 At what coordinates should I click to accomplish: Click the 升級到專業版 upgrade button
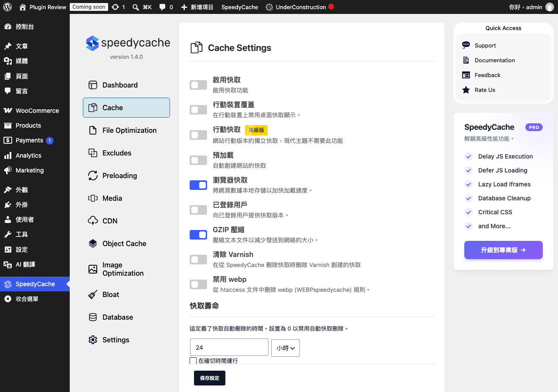point(504,250)
